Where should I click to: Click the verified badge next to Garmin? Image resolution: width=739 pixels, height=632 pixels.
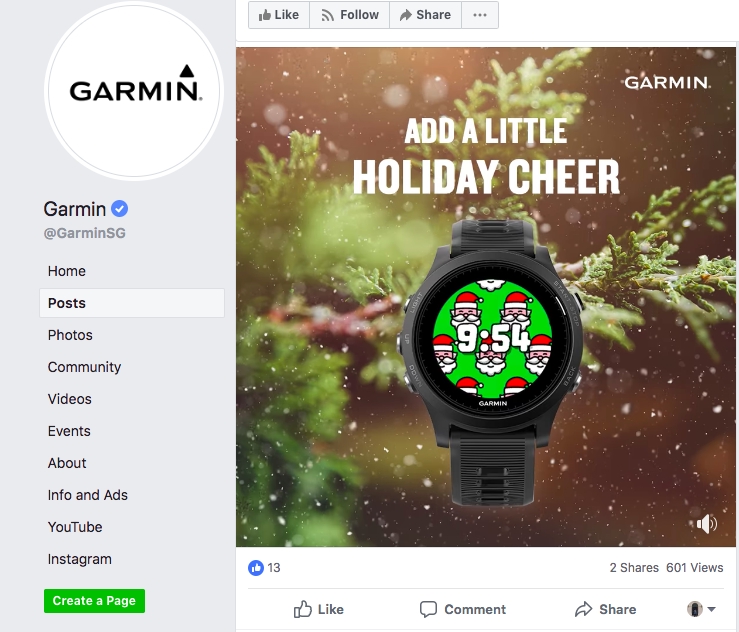[x=119, y=209]
